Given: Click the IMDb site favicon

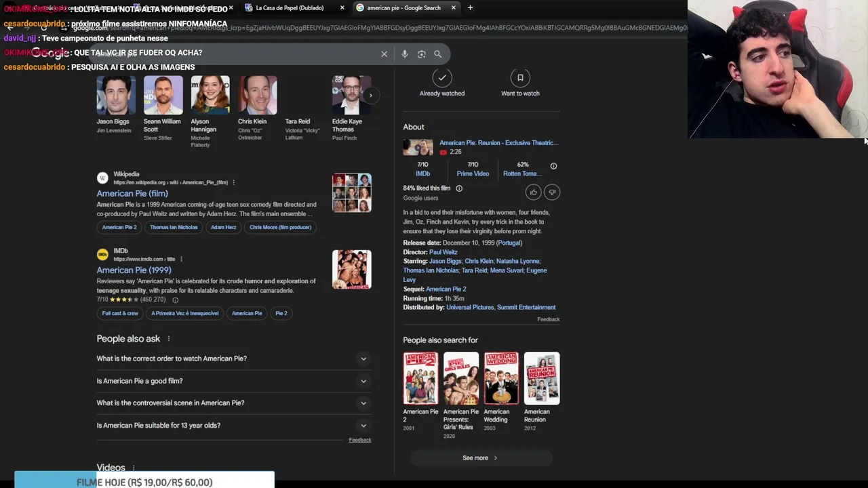Looking at the screenshot, I should click(x=102, y=255).
